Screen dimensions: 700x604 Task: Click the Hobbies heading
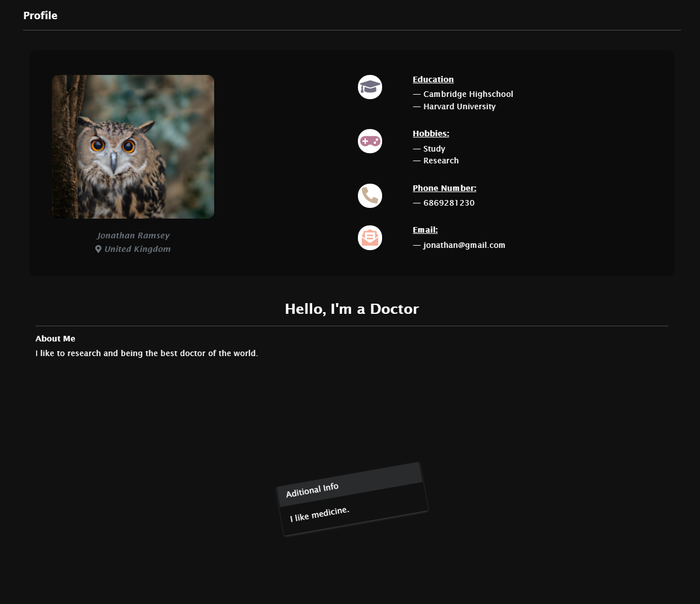coord(431,134)
